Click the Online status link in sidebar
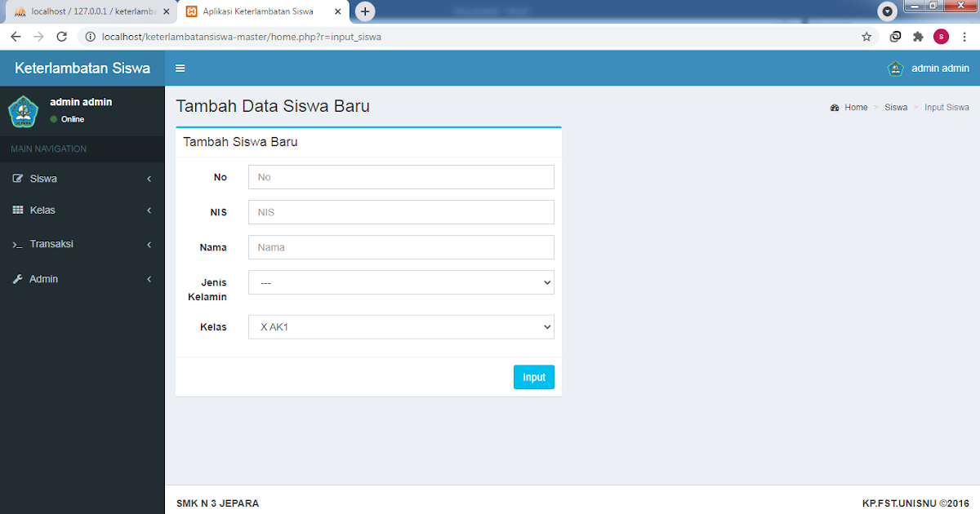Viewport: 980px width, 514px height. (67, 119)
